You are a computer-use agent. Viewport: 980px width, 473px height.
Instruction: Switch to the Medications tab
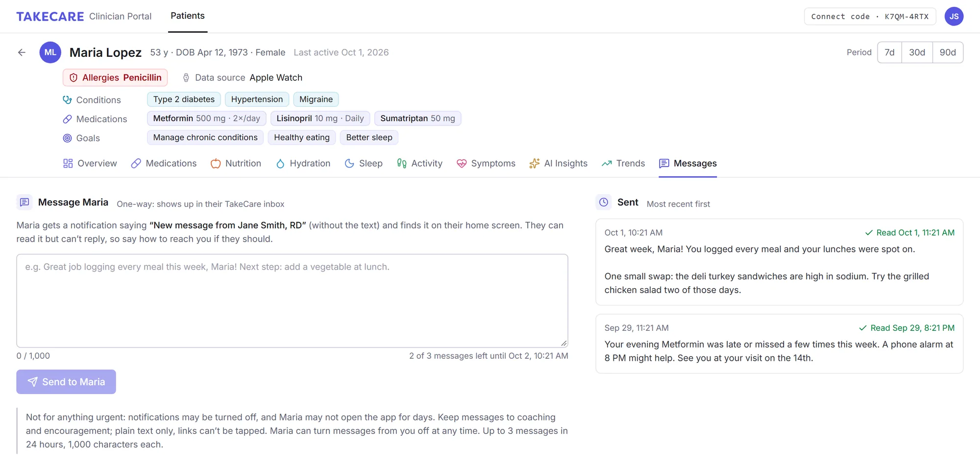coord(164,163)
